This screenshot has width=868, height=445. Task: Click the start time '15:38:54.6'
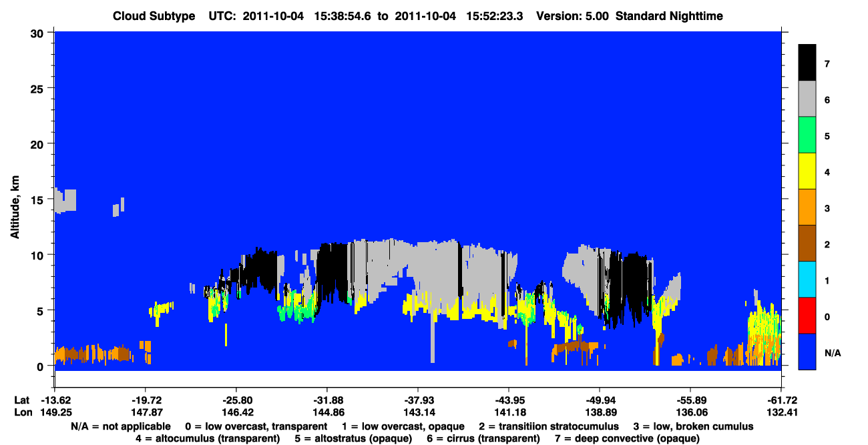[x=342, y=16]
